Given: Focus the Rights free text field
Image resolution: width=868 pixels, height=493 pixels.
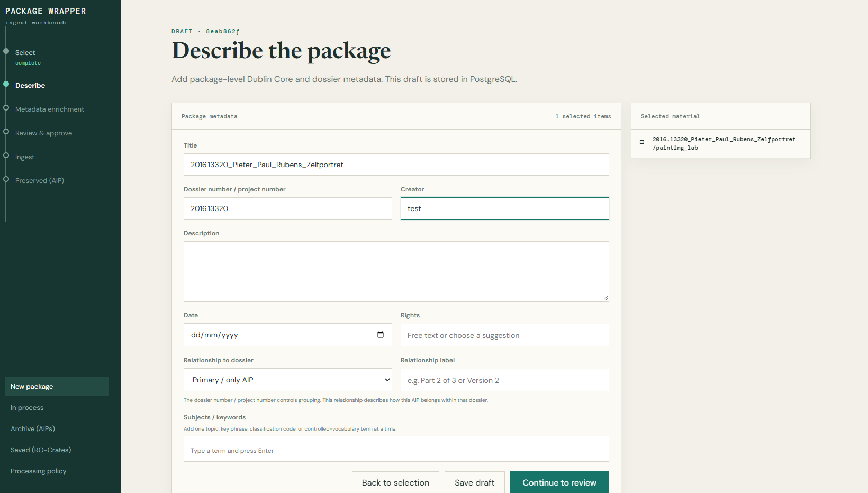Looking at the screenshot, I should click(504, 335).
